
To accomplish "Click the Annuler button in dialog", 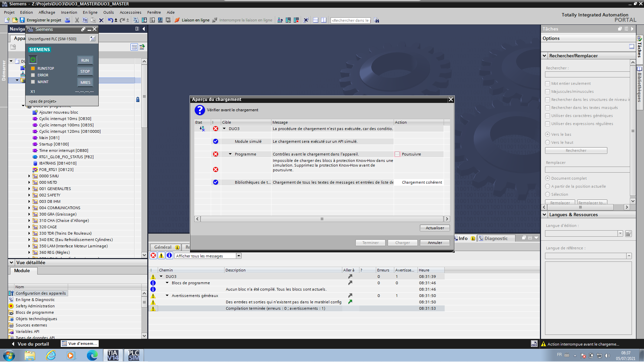I will tap(435, 243).
